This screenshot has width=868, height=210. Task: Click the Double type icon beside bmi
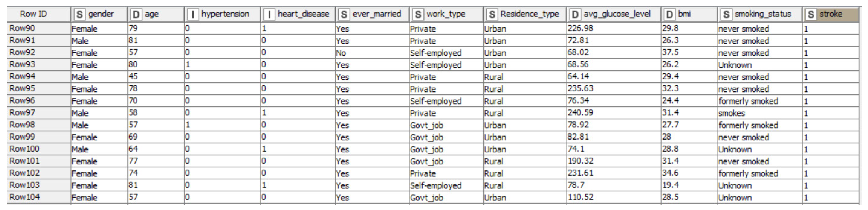coord(669,15)
